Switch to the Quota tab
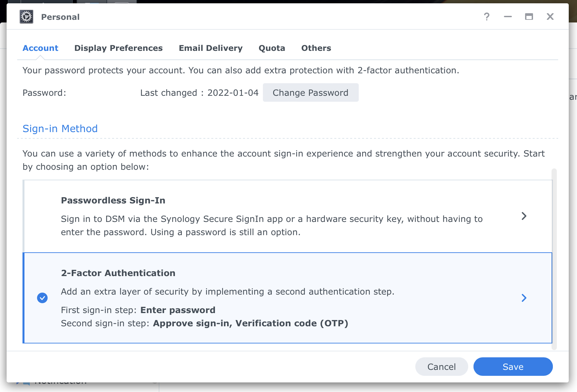The image size is (577, 392). [272, 48]
